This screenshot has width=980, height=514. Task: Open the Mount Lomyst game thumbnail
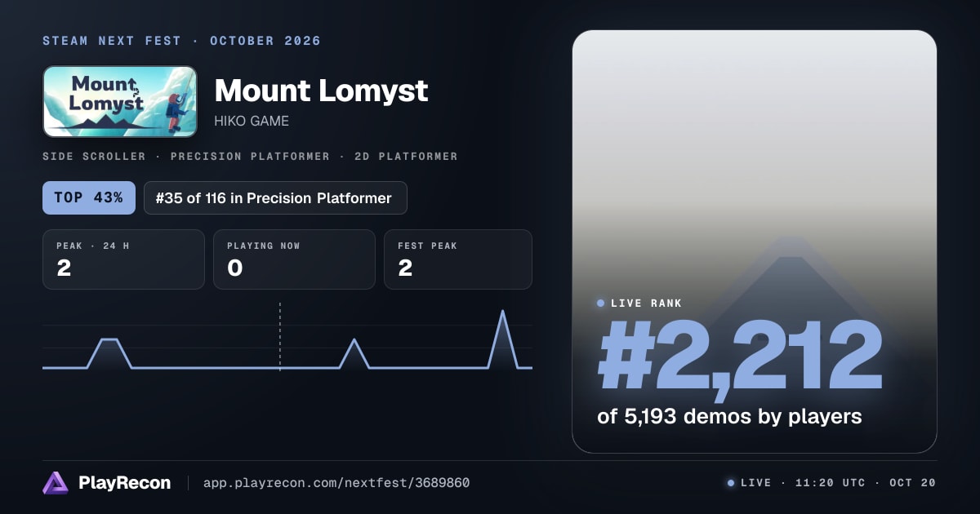[120, 101]
